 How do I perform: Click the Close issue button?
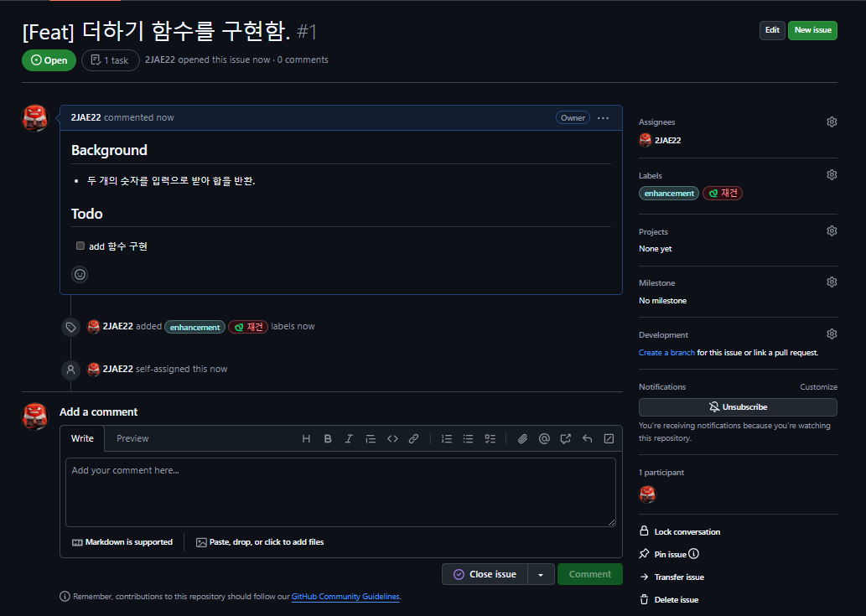485,575
